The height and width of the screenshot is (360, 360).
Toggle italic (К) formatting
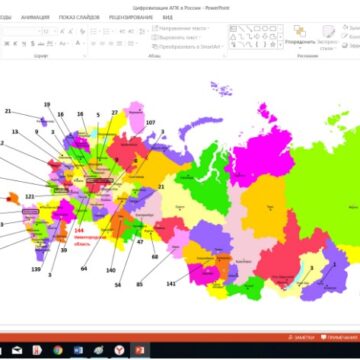point(15,43)
